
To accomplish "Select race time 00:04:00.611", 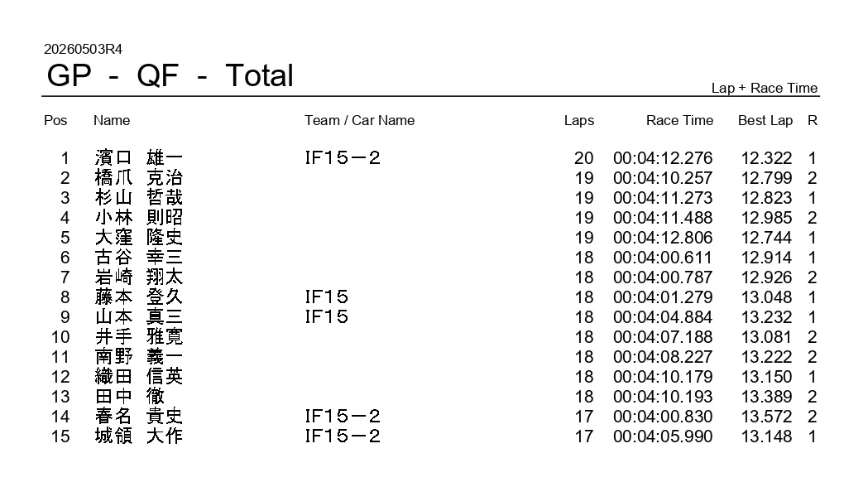I will pos(663,258).
